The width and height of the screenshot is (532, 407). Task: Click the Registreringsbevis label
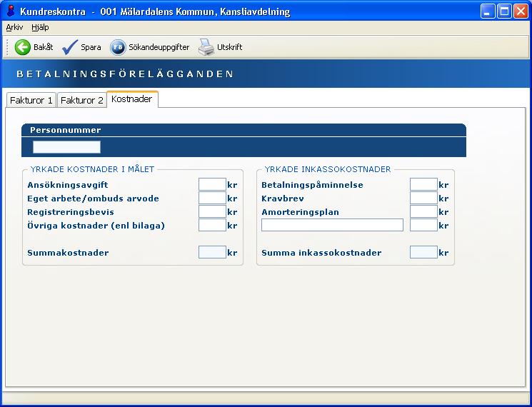[71, 212]
